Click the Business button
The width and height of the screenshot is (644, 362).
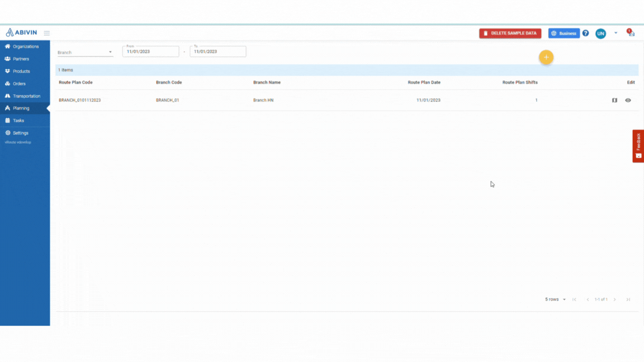pyautogui.click(x=563, y=34)
